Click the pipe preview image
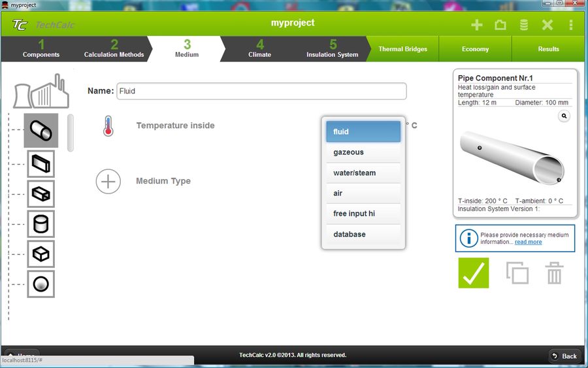 (x=512, y=158)
